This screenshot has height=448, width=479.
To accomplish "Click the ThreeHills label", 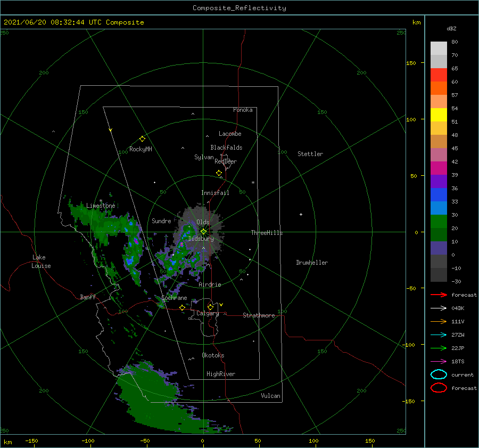I will pos(267,233).
